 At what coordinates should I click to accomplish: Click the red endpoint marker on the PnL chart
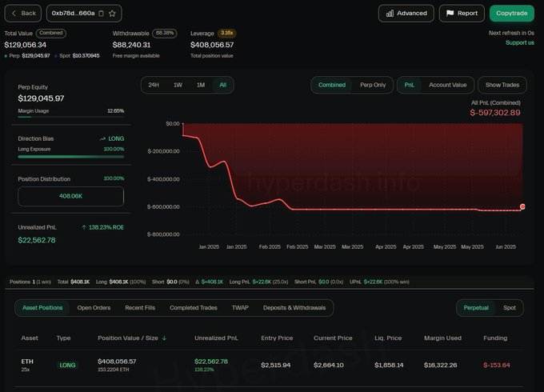click(522, 206)
